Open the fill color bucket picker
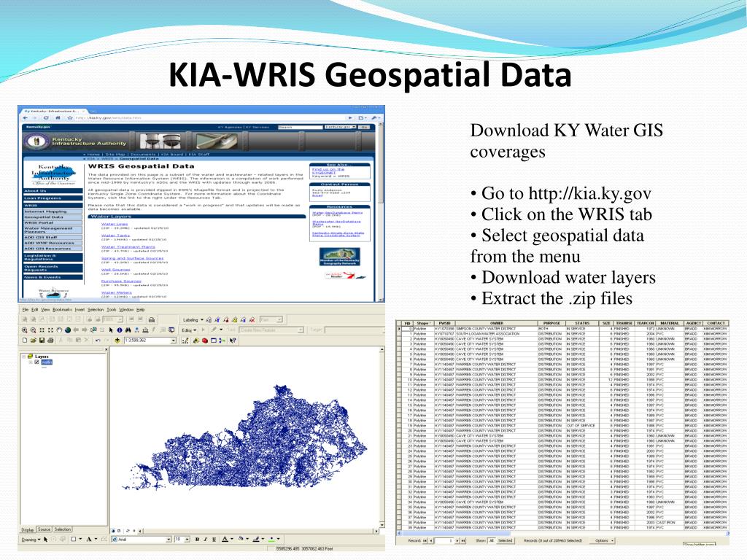This screenshot has height=560, width=747. [241, 539]
